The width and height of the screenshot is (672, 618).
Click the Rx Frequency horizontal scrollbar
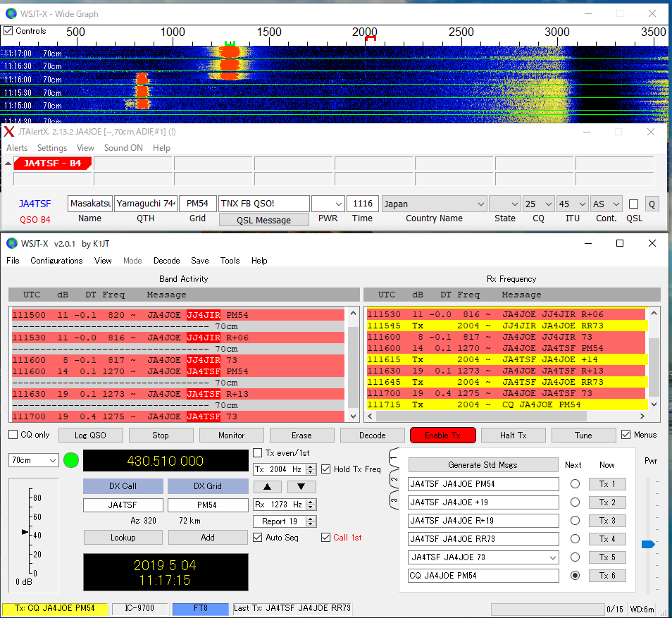click(x=506, y=416)
